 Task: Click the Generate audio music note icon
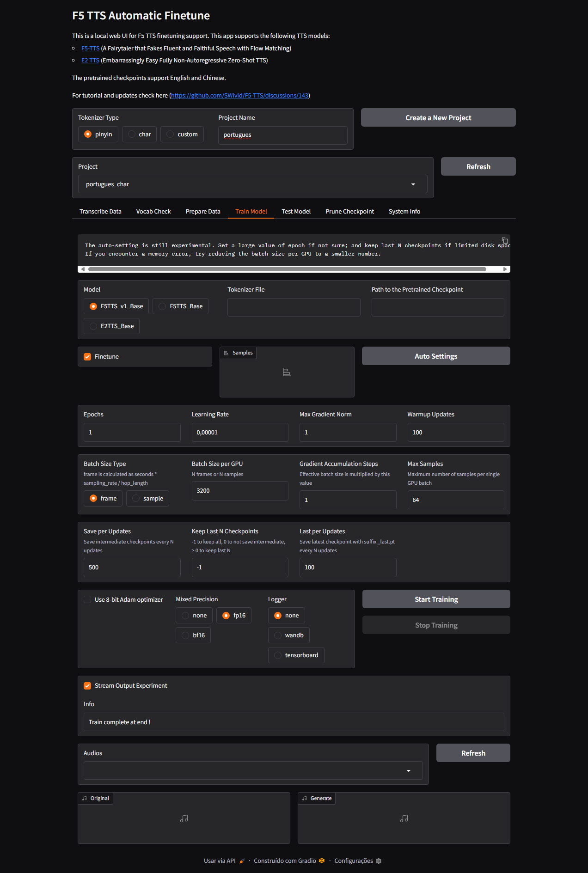(404, 818)
